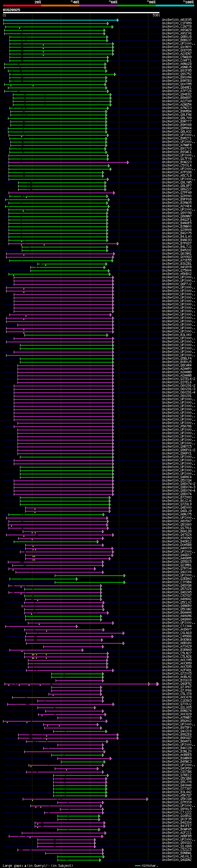
Task: Select the query name AV620925
Action: [x=11, y=10]
